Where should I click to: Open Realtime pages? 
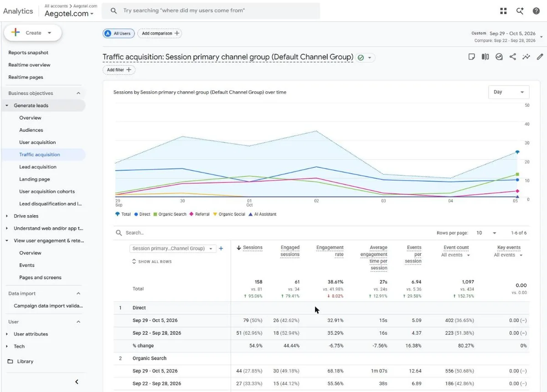(x=26, y=77)
